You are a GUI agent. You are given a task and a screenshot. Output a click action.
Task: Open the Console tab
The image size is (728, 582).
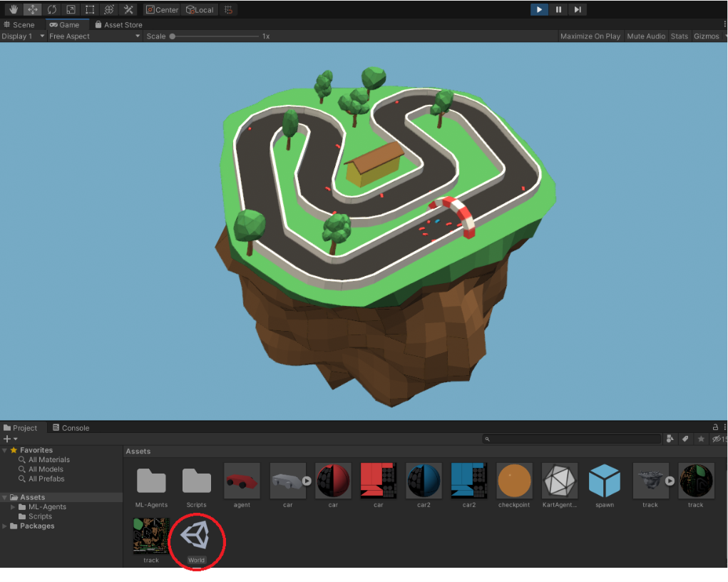(71, 428)
